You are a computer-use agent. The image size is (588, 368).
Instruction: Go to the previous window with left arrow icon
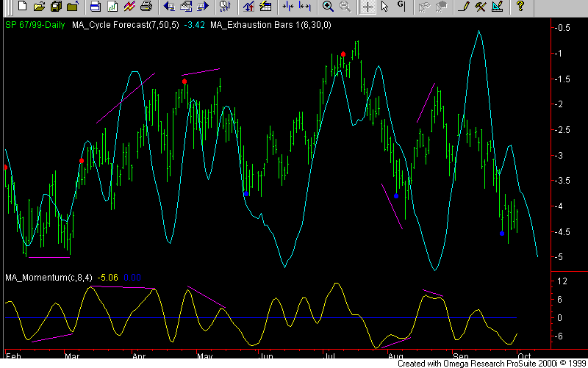(x=169, y=6)
